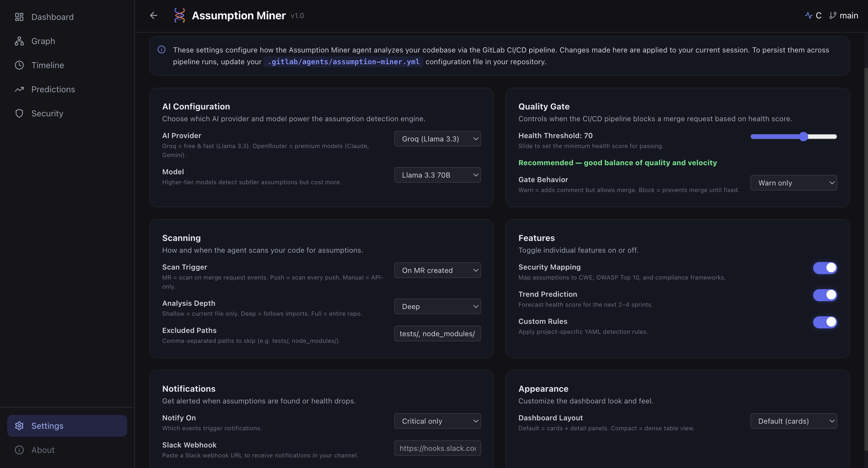Open the Analysis Depth dropdown
The width and height of the screenshot is (868, 468).
pyautogui.click(x=437, y=306)
